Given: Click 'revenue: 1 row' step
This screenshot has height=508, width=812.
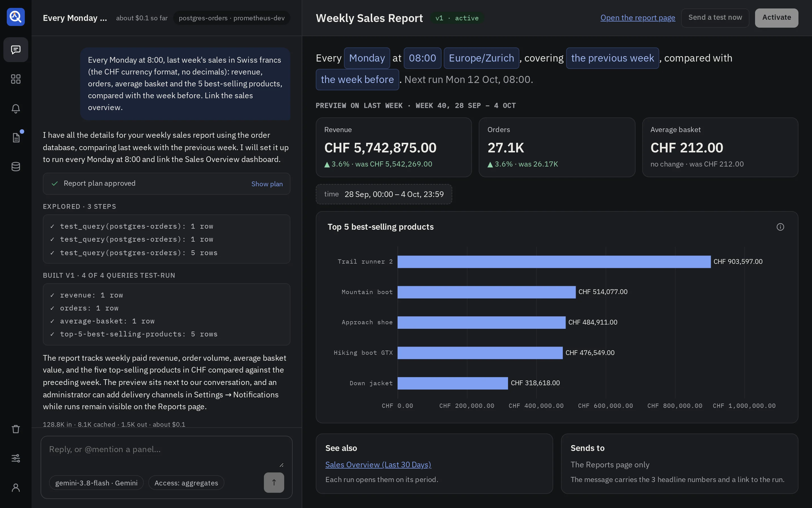Looking at the screenshot, I should pyautogui.click(x=91, y=295).
